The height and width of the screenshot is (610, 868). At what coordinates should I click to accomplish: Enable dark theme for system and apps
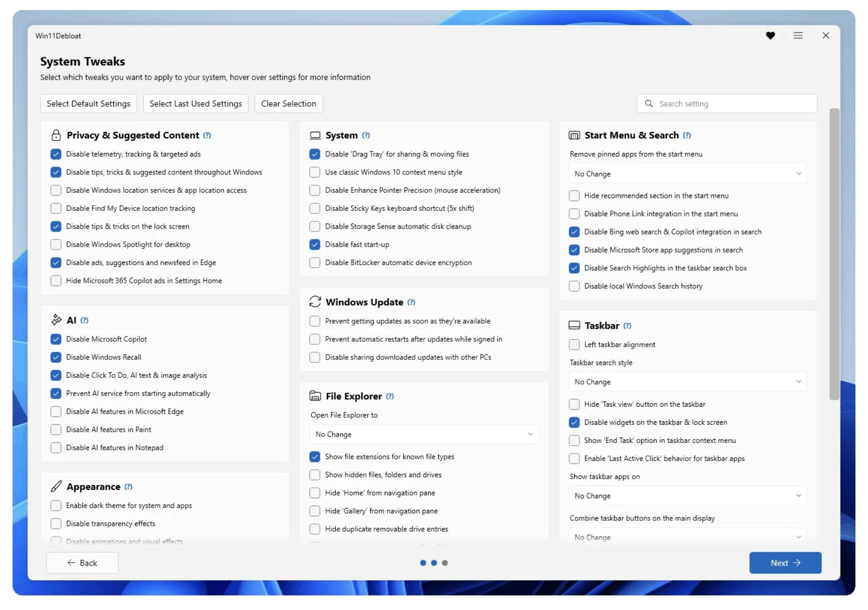pos(56,506)
